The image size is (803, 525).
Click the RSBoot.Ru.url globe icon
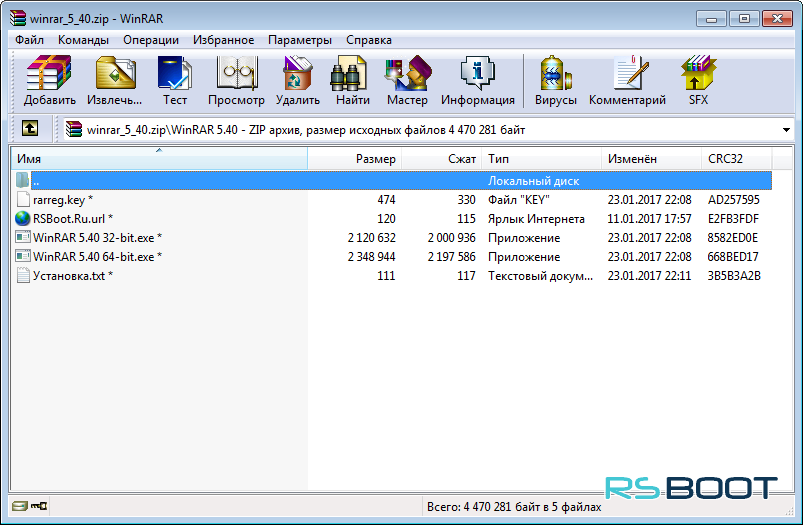(x=23, y=218)
